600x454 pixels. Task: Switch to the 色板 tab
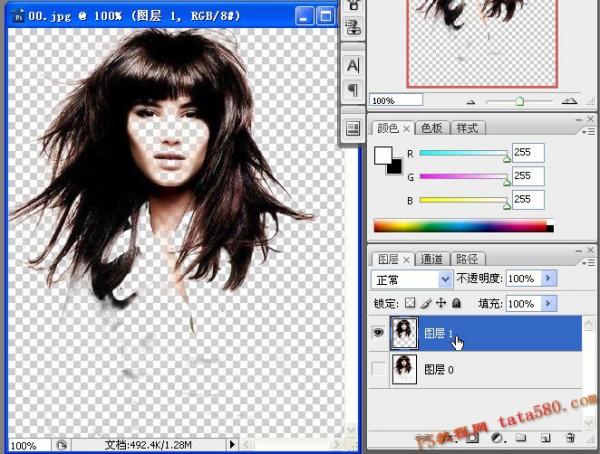[432, 128]
